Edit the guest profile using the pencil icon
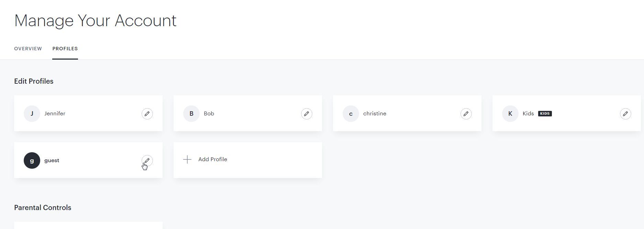644x229 pixels. [x=147, y=160]
